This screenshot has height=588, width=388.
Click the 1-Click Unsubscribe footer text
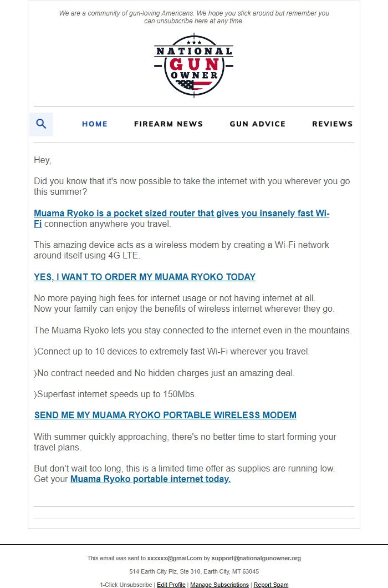(x=126, y=585)
